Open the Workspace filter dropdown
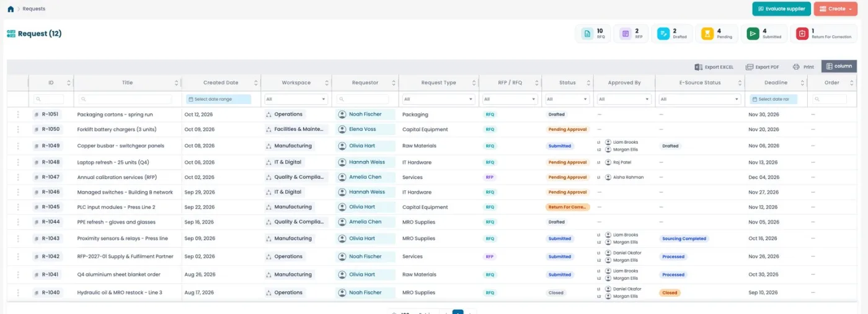Screen dimensions: 868x314 click(x=296, y=99)
